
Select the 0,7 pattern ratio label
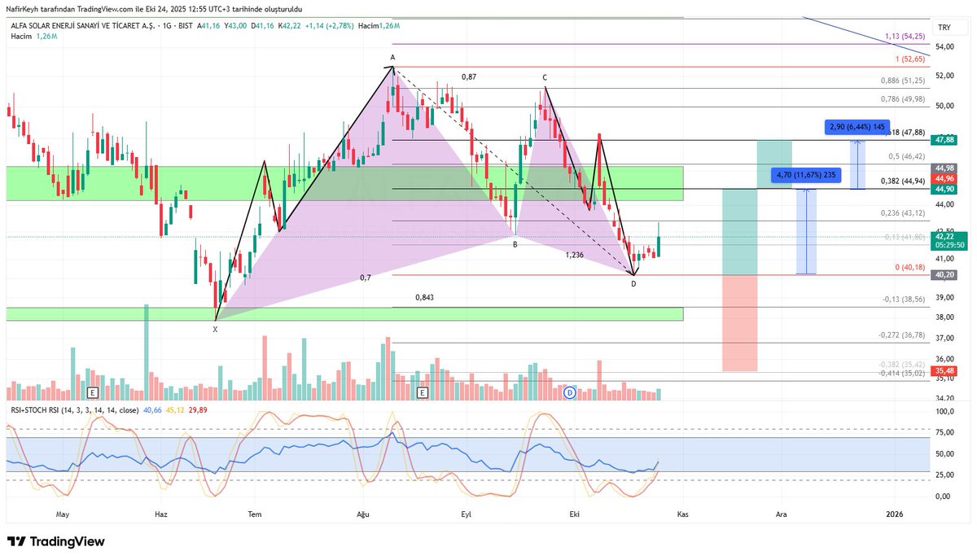coord(366,278)
